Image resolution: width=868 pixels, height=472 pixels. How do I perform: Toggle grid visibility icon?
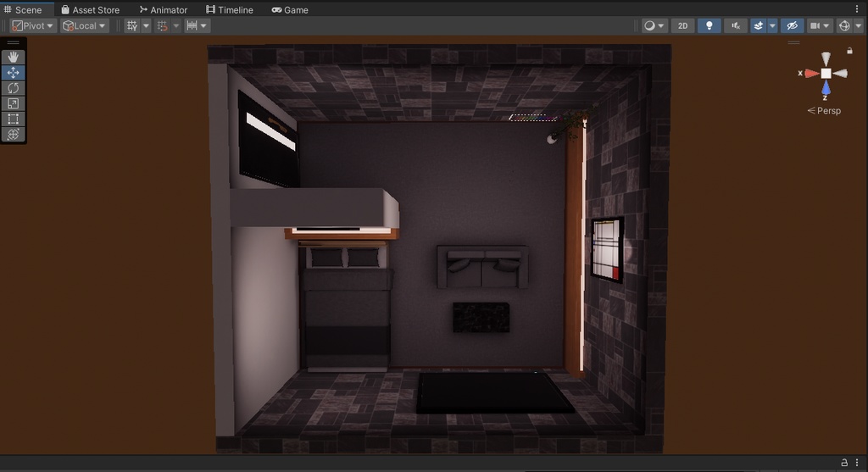click(131, 25)
